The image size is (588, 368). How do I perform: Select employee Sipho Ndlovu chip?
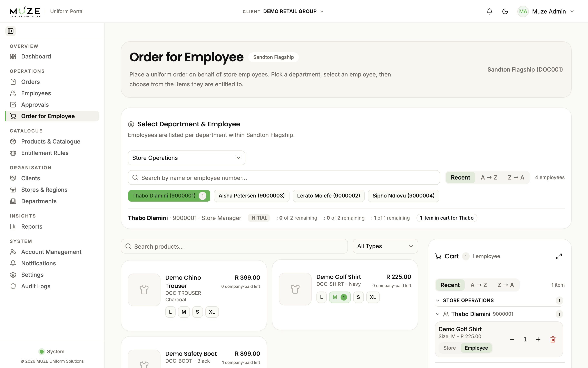(403, 196)
